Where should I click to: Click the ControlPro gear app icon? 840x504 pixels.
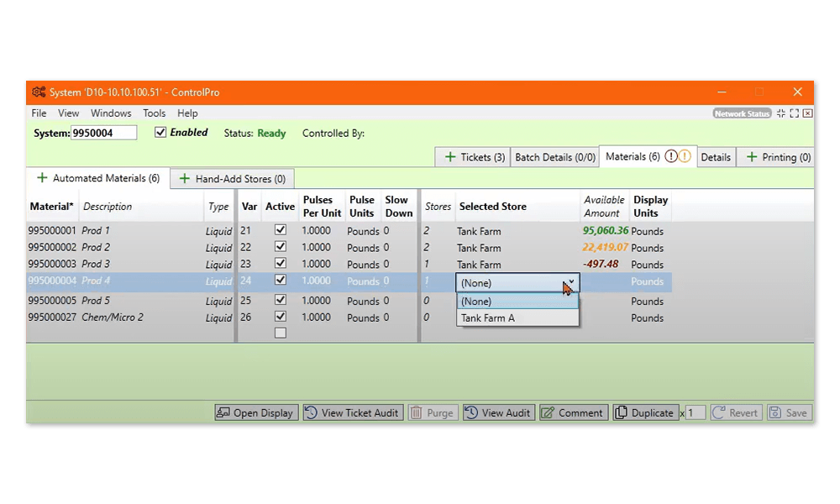[39, 92]
